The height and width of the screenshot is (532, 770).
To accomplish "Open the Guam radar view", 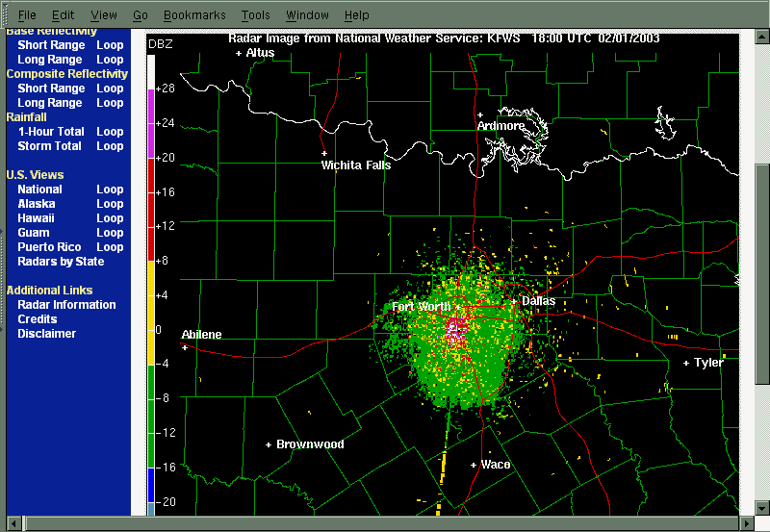I will pos(34,233).
